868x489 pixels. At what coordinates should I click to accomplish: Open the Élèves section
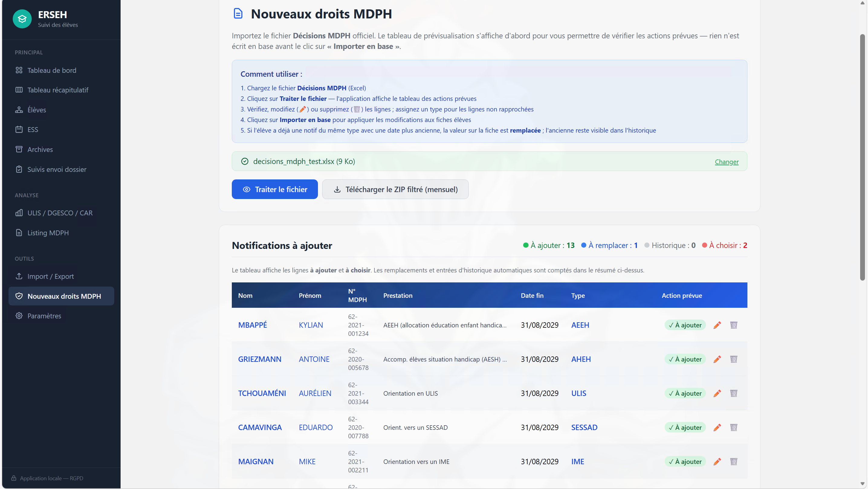click(61, 110)
